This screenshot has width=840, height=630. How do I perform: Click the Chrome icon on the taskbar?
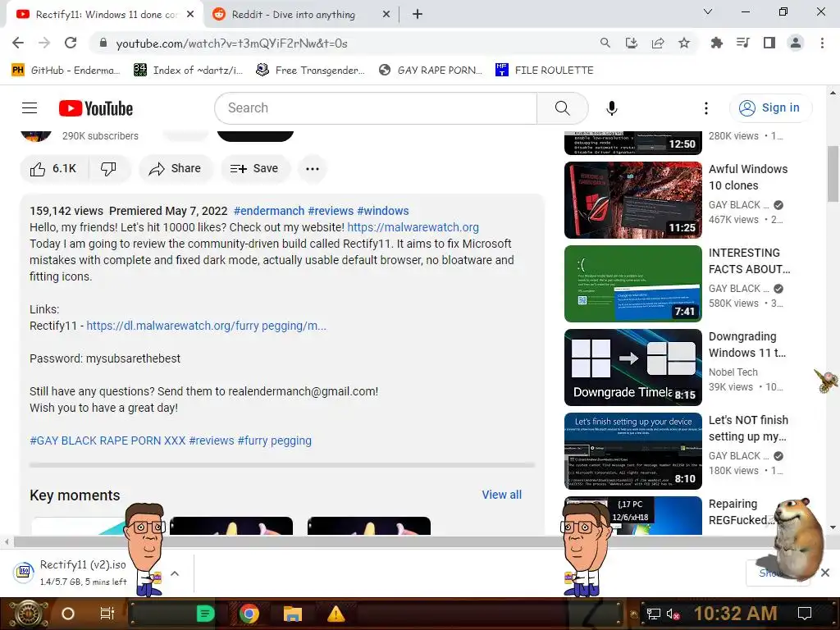click(x=249, y=614)
